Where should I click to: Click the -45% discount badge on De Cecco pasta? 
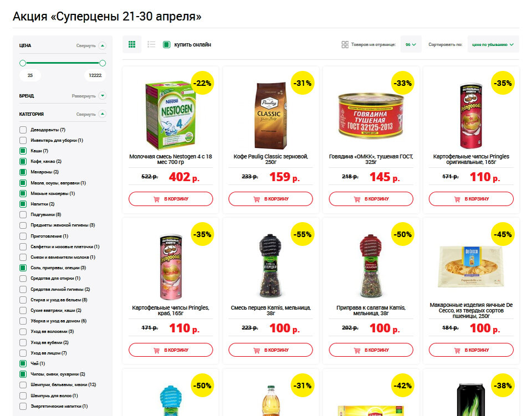coord(503,234)
